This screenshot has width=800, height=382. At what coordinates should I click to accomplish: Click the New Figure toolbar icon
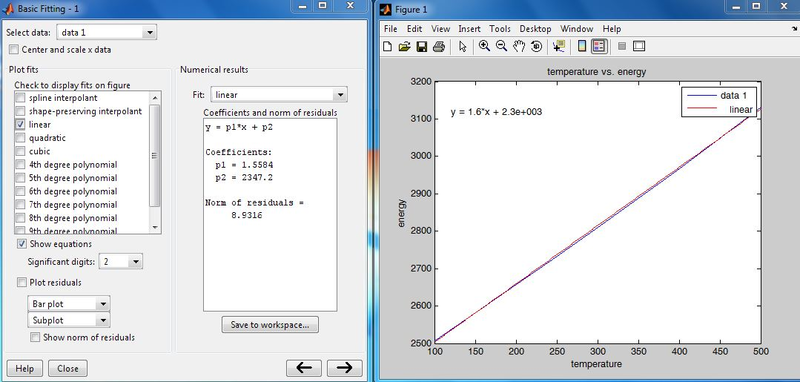388,46
